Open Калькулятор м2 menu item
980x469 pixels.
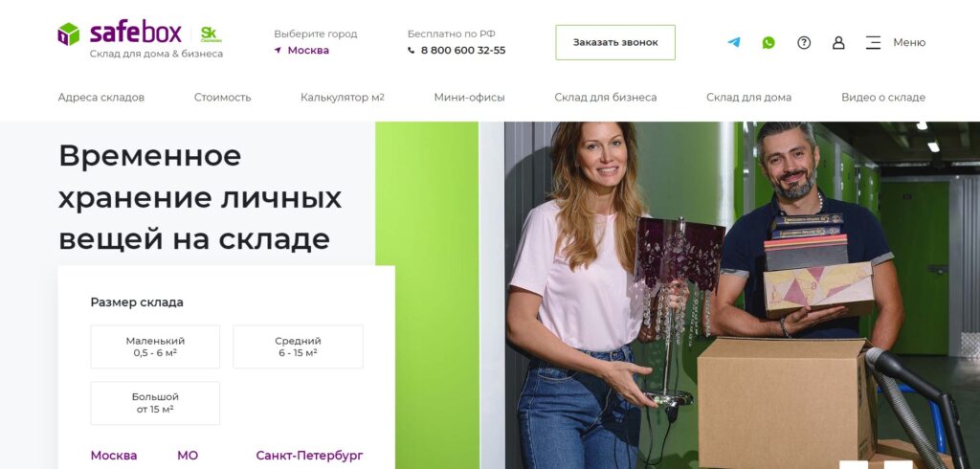pos(343,97)
